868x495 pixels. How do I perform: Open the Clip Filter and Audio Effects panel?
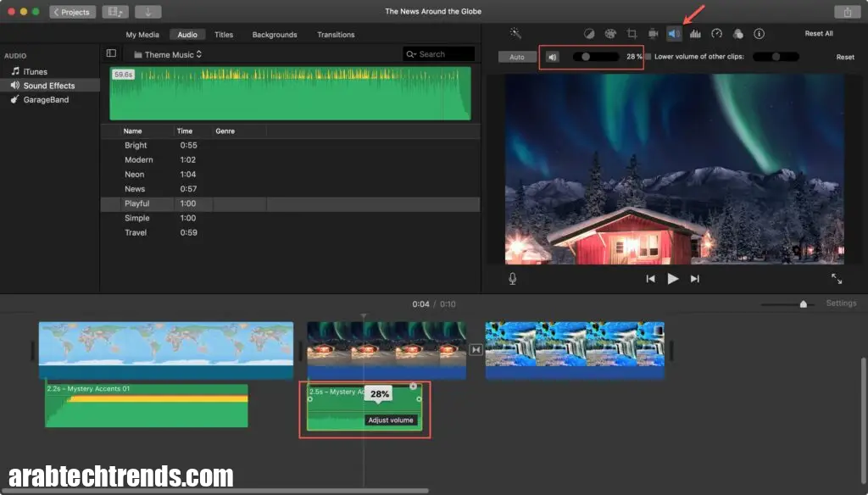pos(738,34)
